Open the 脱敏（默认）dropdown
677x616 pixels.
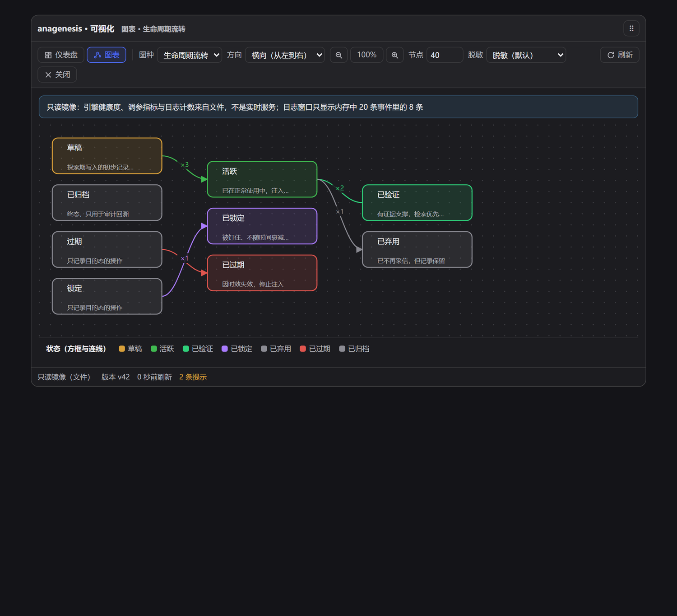coord(526,55)
